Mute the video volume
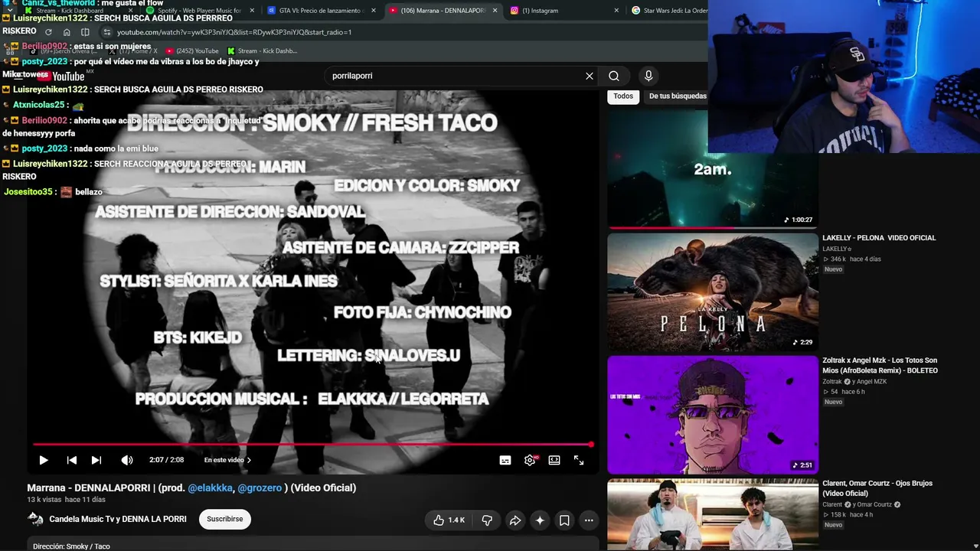Viewport: 980px width, 551px height. [x=127, y=460]
